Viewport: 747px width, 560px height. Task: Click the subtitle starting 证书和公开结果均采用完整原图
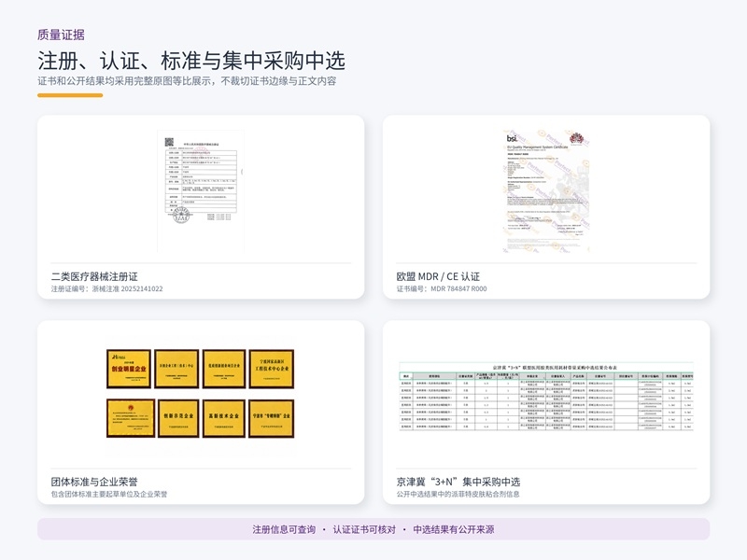pos(188,81)
